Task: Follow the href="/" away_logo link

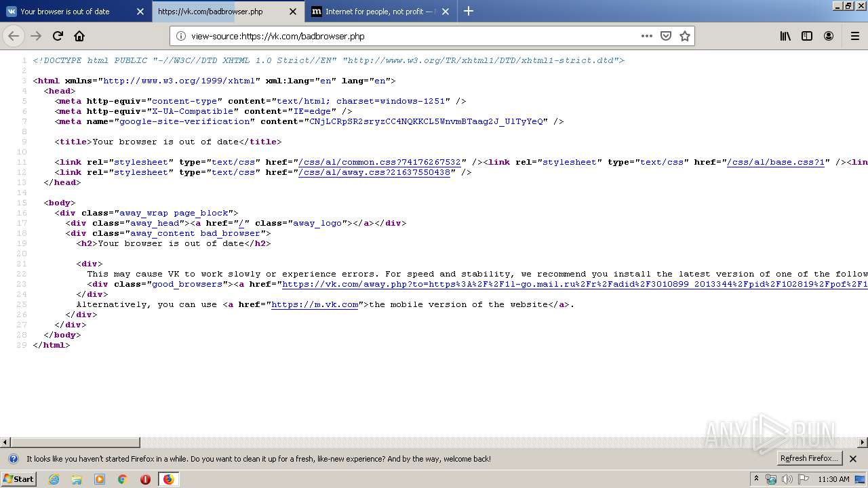Action: click(241, 223)
